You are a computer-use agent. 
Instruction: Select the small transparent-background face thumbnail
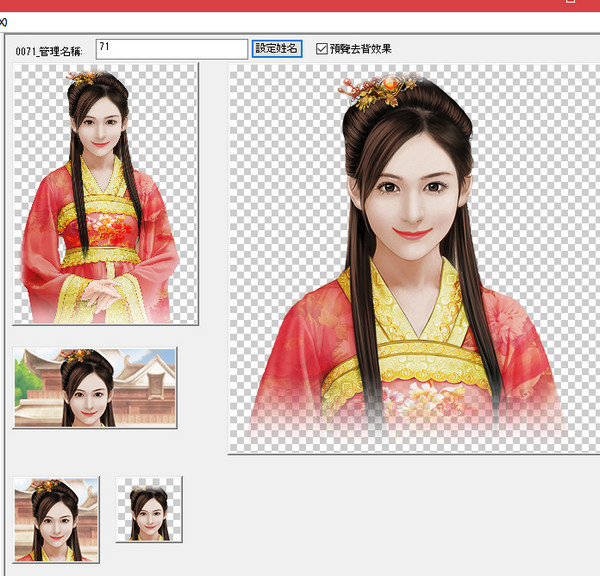[149, 509]
